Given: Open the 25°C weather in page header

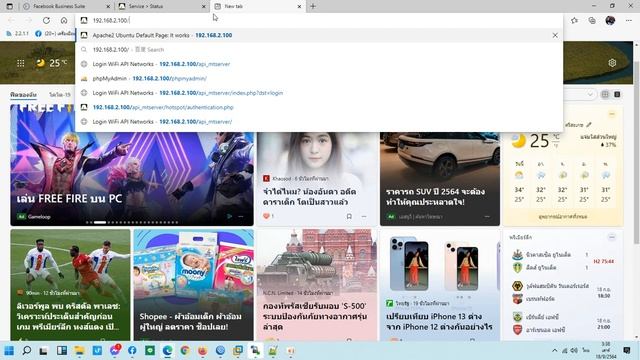Looking at the screenshot, I should pyautogui.click(x=51, y=63).
